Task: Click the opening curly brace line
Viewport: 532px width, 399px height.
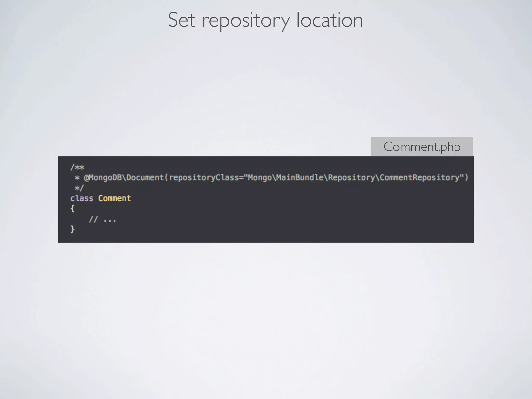Action: tap(72, 209)
